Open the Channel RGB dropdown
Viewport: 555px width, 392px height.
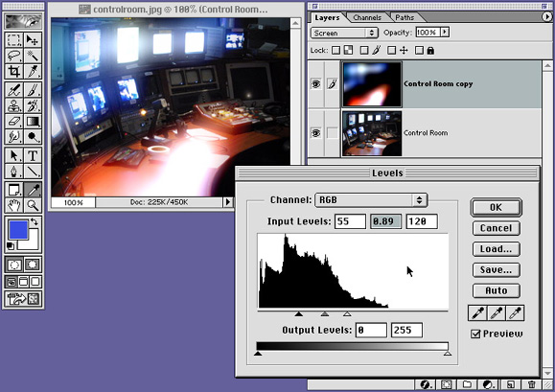(371, 200)
